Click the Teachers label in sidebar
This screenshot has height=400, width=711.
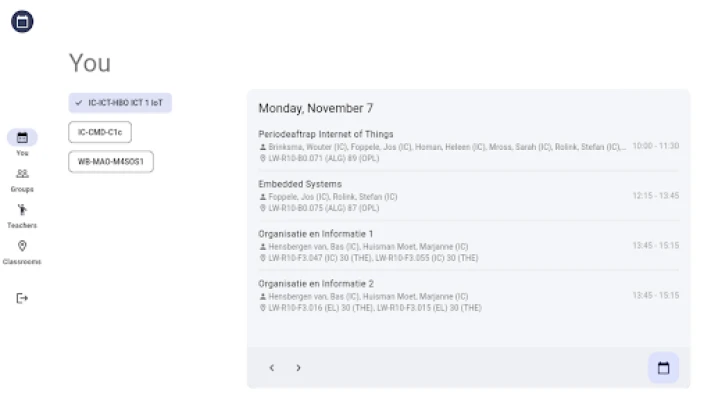(x=22, y=225)
